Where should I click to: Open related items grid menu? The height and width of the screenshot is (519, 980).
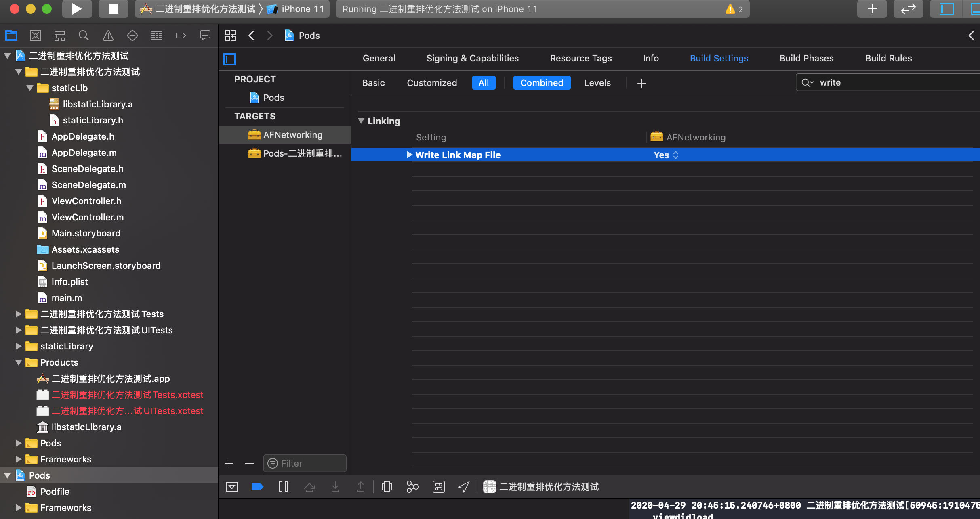230,36
